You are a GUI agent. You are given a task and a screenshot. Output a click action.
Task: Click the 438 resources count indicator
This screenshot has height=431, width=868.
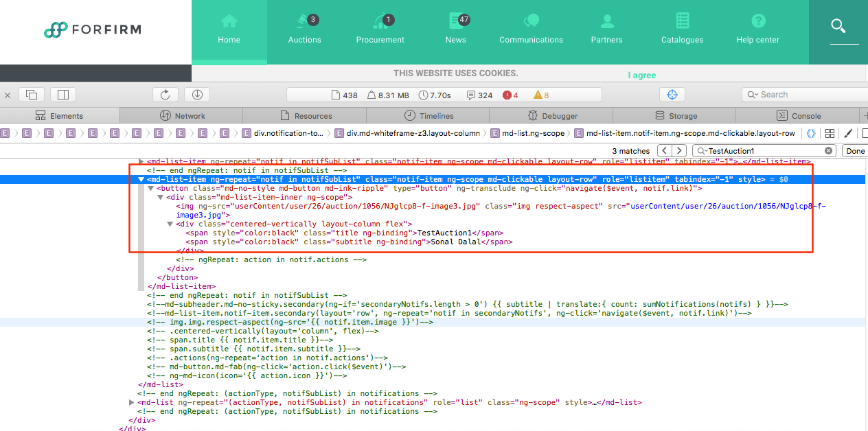[345, 95]
